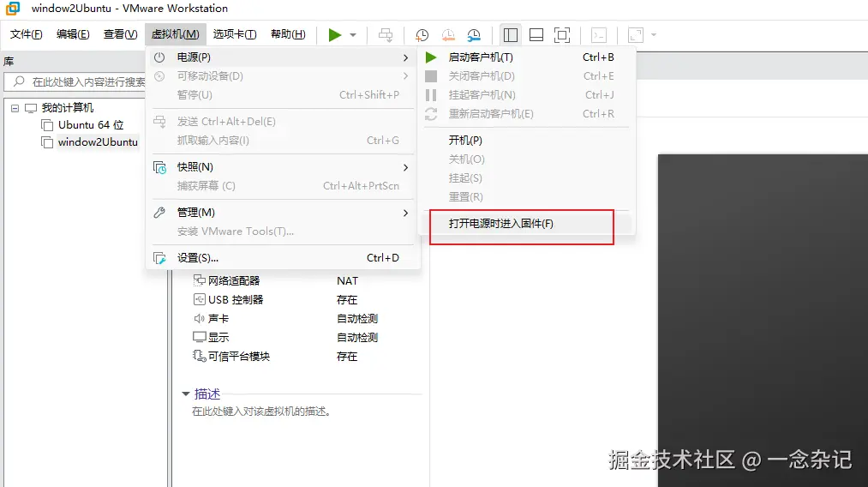Click the Ubuntu 64 位 VM icon
The height and width of the screenshot is (487, 868).
[47, 125]
